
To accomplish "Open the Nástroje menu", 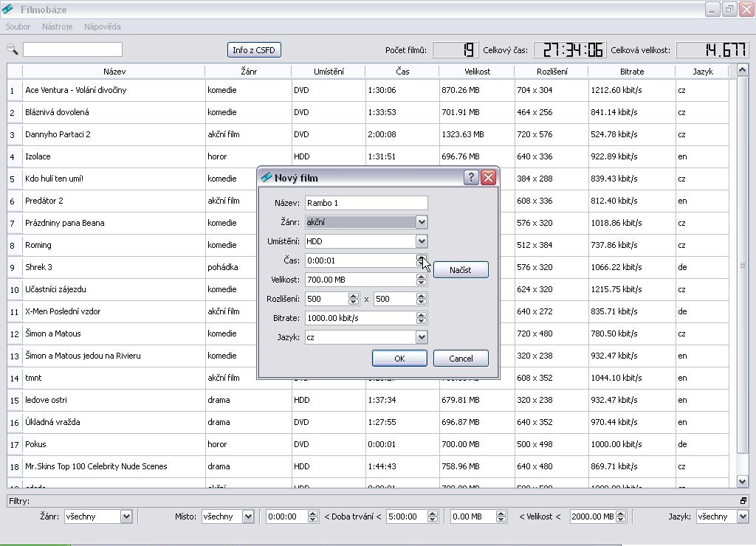I will (57, 27).
